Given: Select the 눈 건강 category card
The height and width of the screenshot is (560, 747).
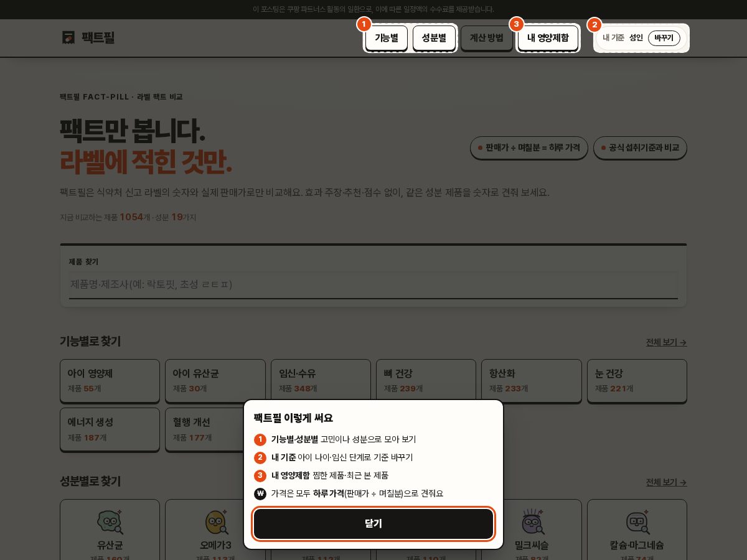Looking at the screenshot, I should coord(637,381).
